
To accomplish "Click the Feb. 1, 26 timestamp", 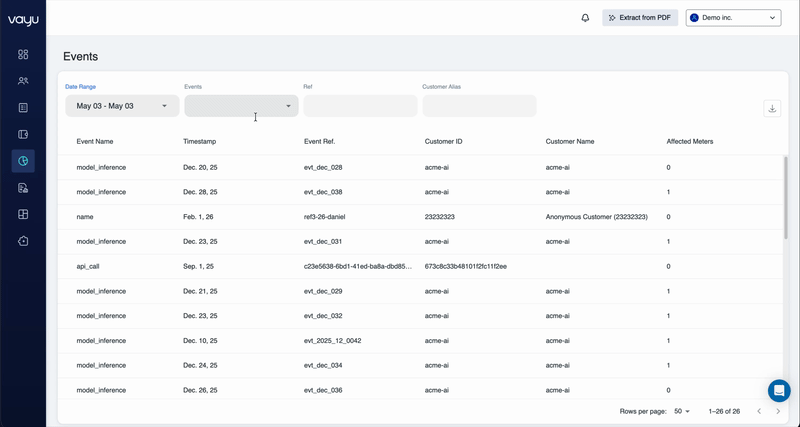I will pyautogui.click(x=198, y=217).
